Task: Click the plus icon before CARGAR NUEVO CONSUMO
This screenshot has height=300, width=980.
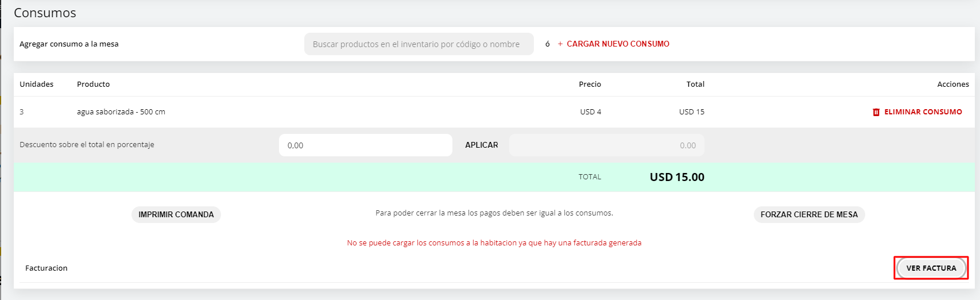Action: tap(560, 44)
